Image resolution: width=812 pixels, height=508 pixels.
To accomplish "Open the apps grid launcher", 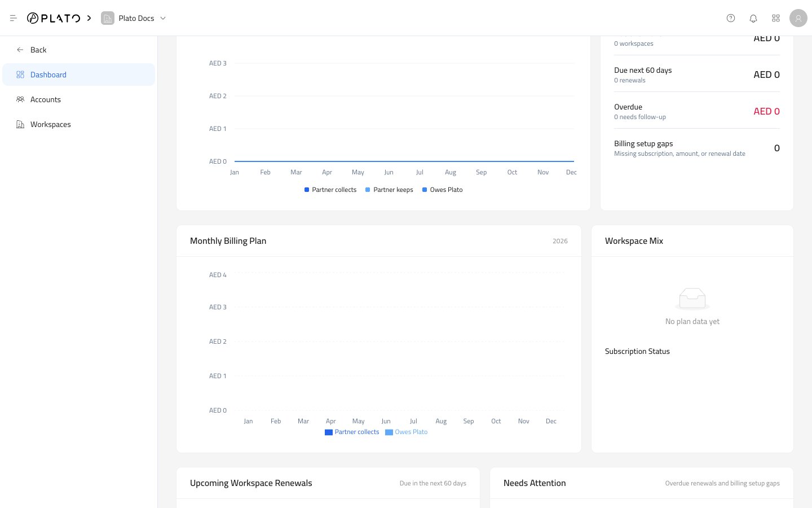I will 776,18.
